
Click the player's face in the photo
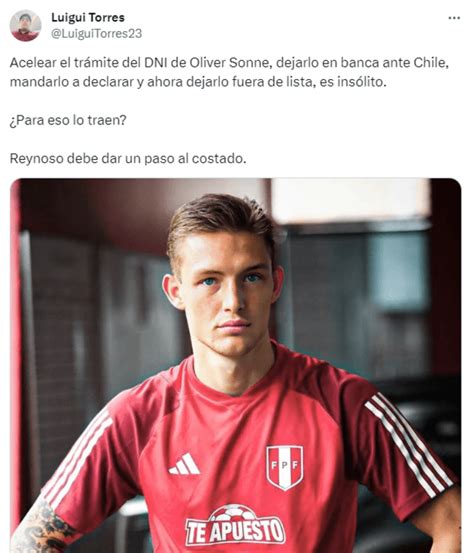point(226,294)
